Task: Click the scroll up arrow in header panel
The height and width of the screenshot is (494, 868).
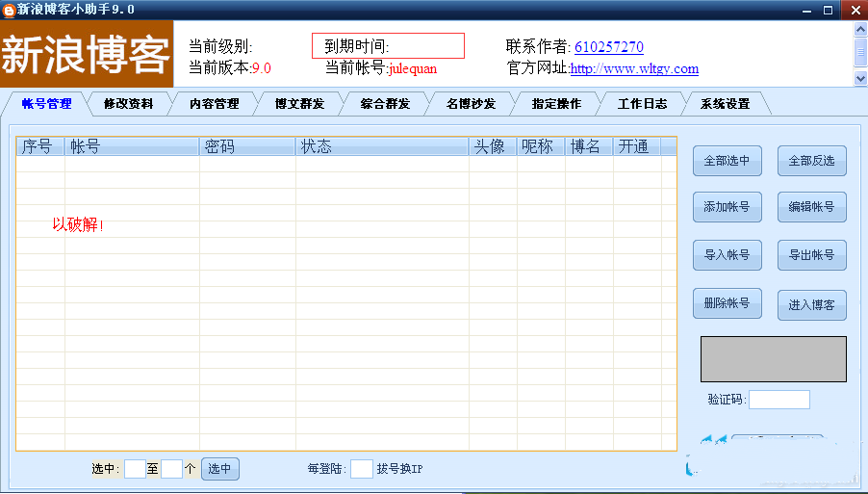Action: [x=860, y=29]
